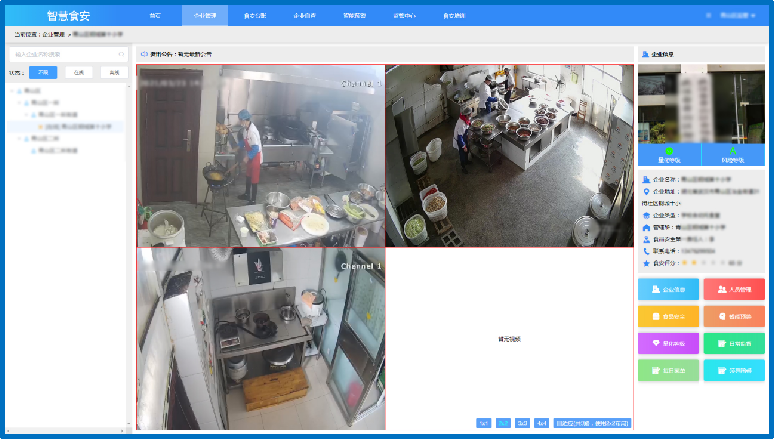Image resolution: width=774 pixels, height=439 pixels.
Task: Click the speaker icon beside the camera name
Action: [144, 54]
